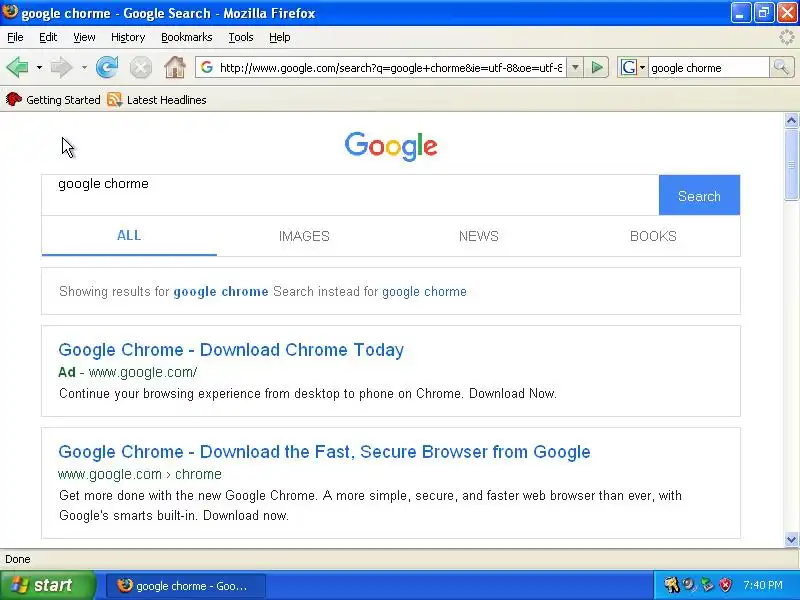Click the 7:40 PM taskbar clock
Image resolution: width=800 pixels, height=600 pixels.
(x=763, y=585)
